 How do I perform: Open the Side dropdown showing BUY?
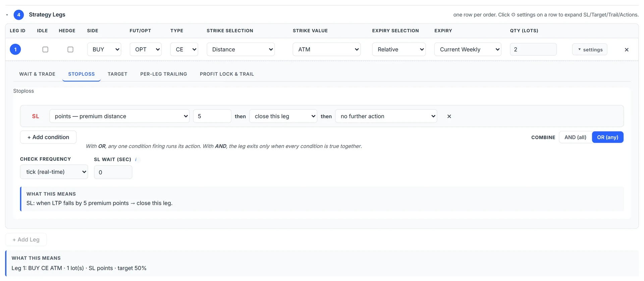pyautogui.click(x=104, y=49)
